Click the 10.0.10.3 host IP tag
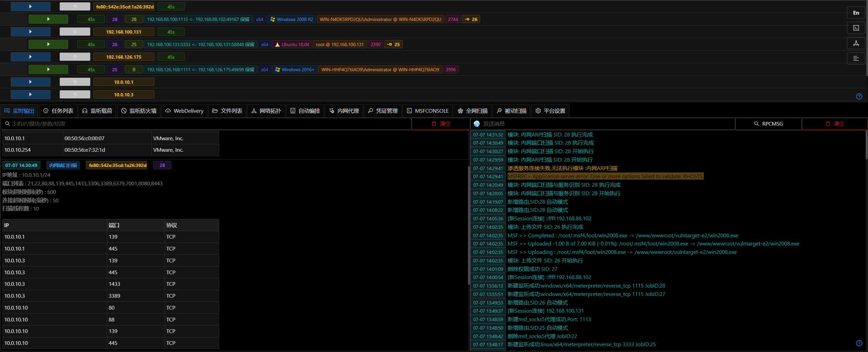 124,95
